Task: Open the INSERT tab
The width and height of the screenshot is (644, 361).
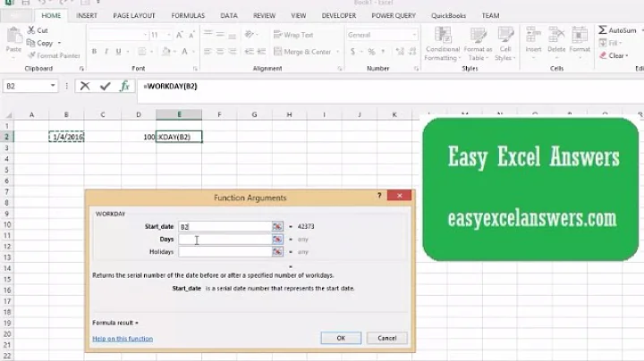Action: point(87,15)
